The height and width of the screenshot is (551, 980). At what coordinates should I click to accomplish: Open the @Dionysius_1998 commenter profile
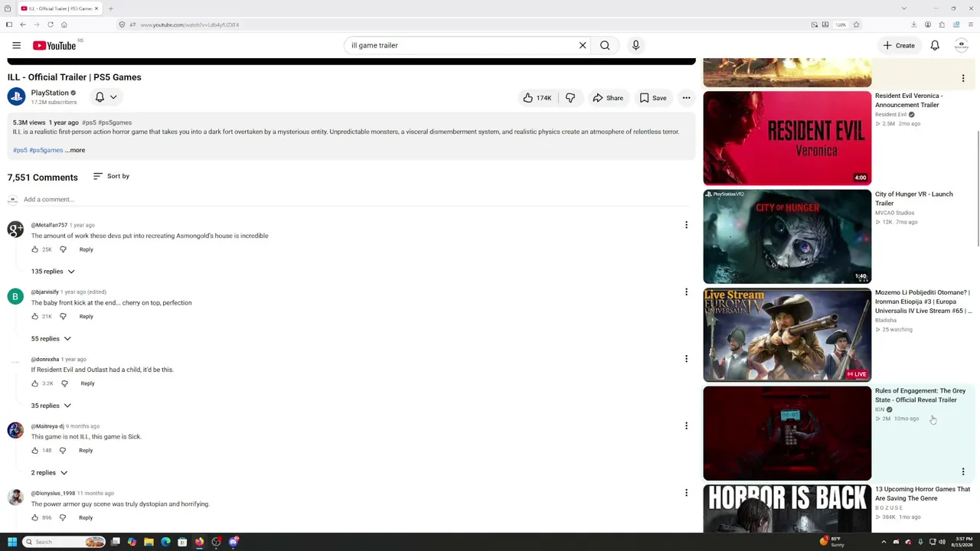point(53,493)
